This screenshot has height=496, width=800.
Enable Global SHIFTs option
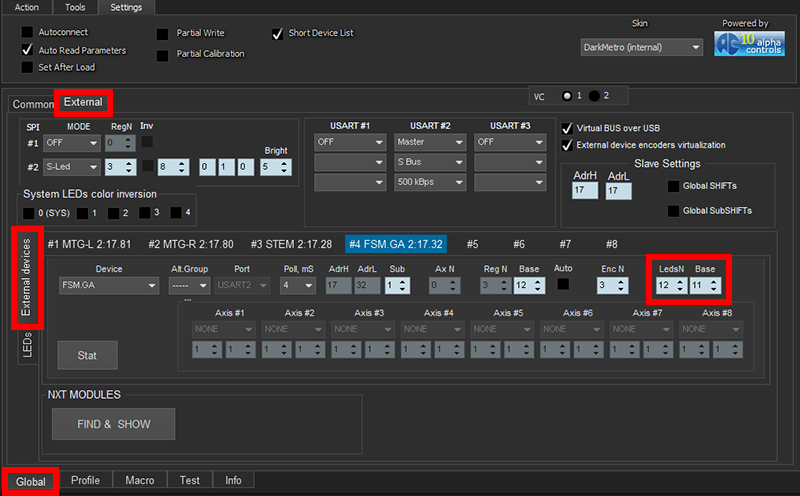click(x=673, y=186)
